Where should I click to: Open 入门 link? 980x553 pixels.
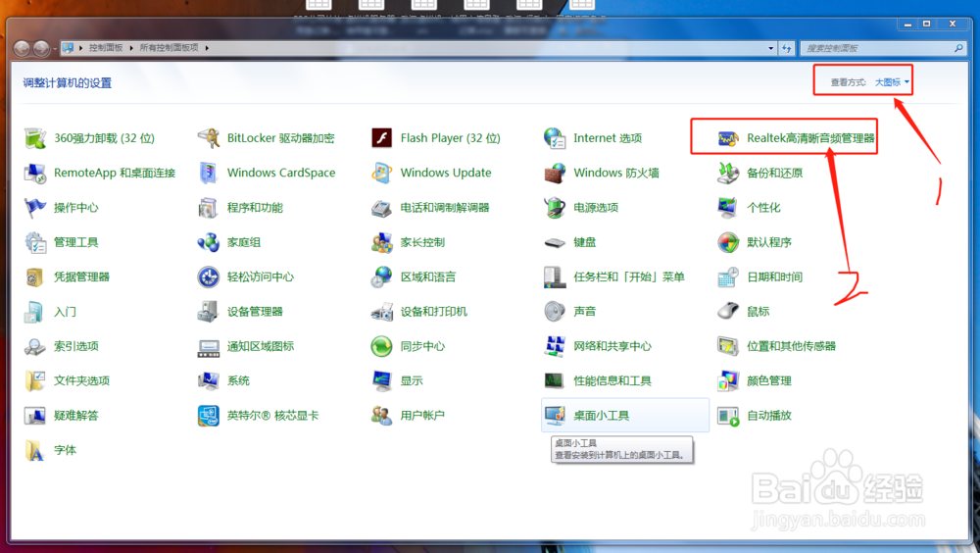[65, 311]
